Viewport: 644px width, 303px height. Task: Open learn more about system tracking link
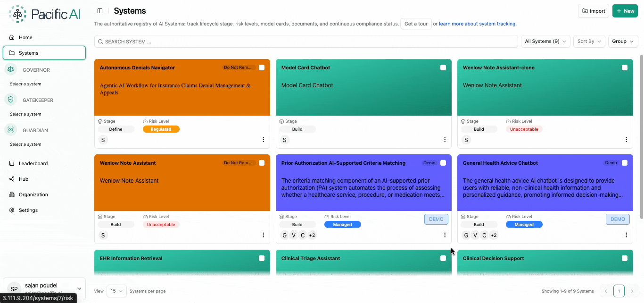point(478,24)
